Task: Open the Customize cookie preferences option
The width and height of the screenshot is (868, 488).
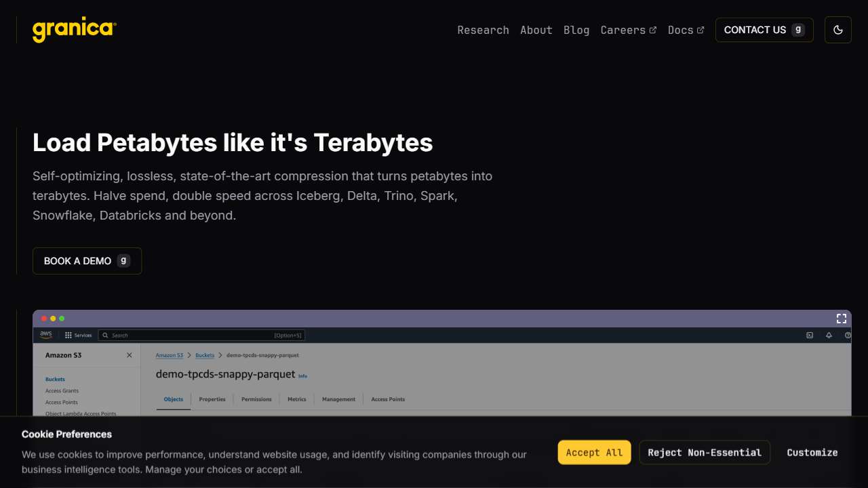Action: click(812, 453)
